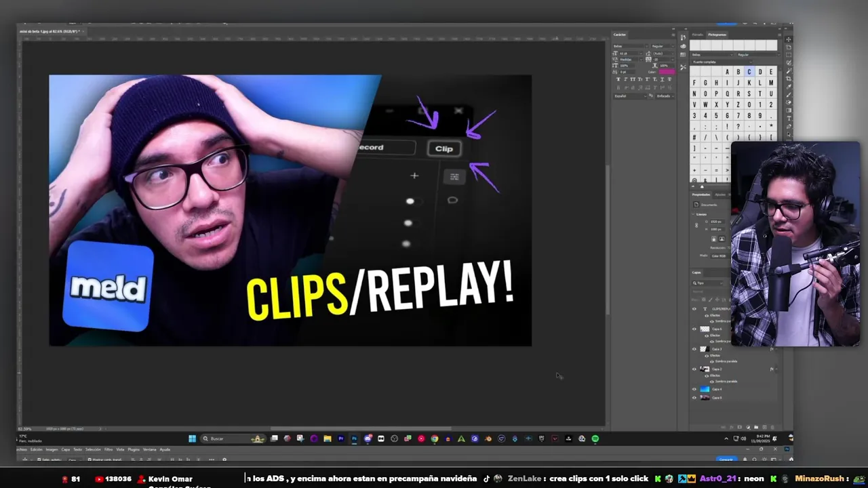This screenshot has height=488, width=868.
Task: Select the Eyedropper tool
Action: click(789, 86)
